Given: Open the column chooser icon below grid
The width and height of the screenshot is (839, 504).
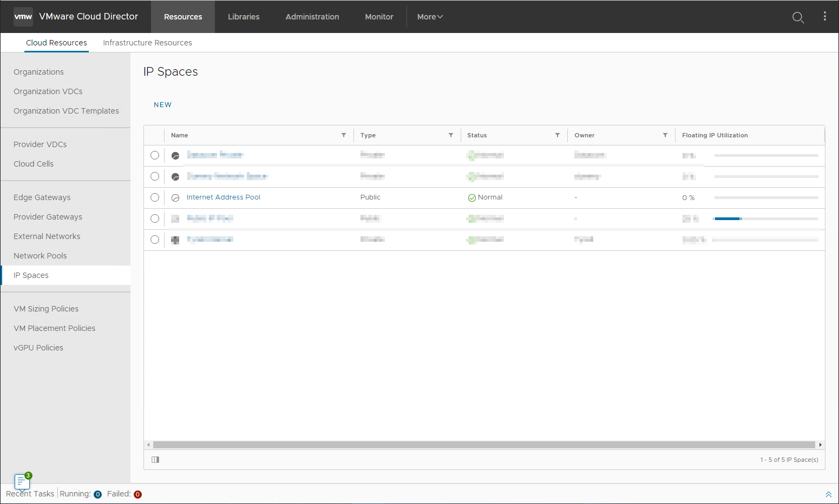Looking at the screenshot, I should click(155, 460).
